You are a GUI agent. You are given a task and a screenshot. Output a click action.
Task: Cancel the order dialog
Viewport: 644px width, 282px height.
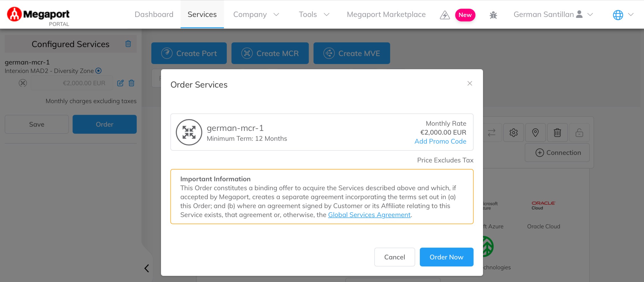point(394,257)
